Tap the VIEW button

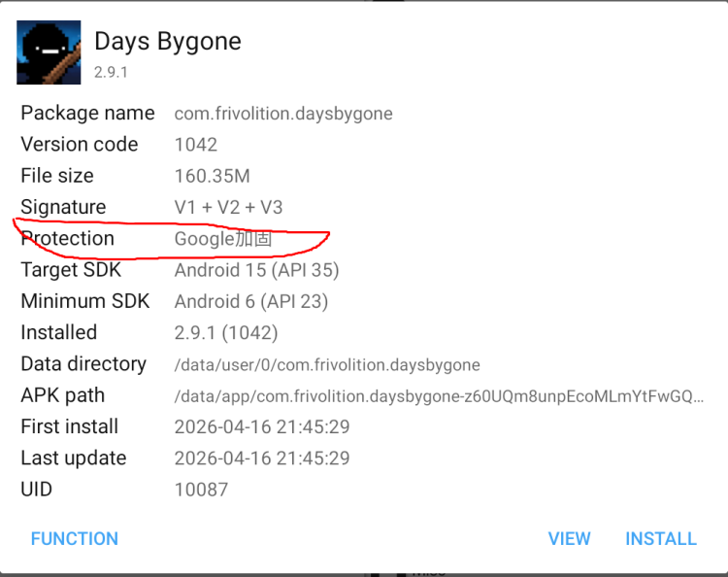(x=569, y=539)
